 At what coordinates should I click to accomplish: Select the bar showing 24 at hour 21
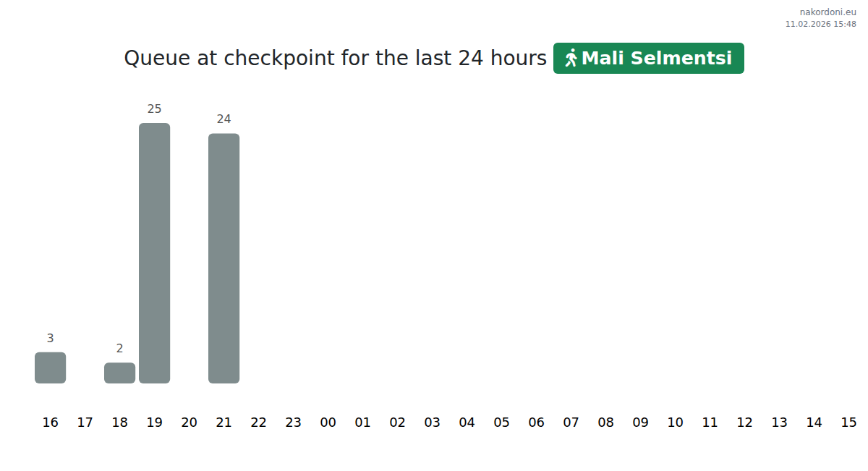(x=224, y=258)
